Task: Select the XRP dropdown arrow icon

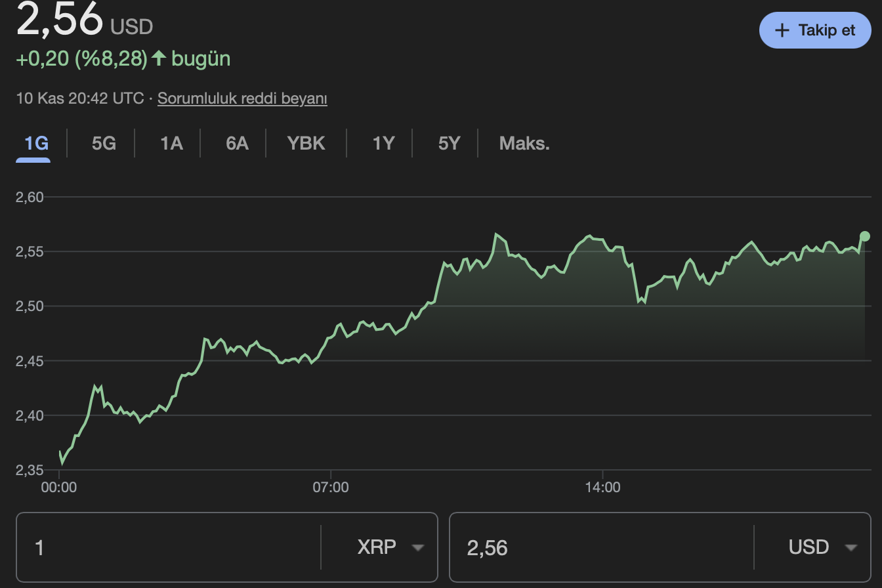Action: pyautogui.click(x=419, y=547)
